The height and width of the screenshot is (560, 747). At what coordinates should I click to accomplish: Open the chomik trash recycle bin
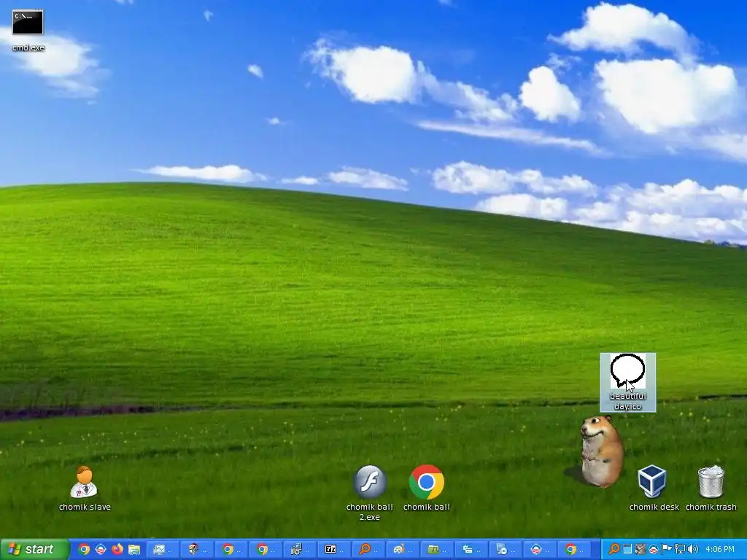coord(711,488)
